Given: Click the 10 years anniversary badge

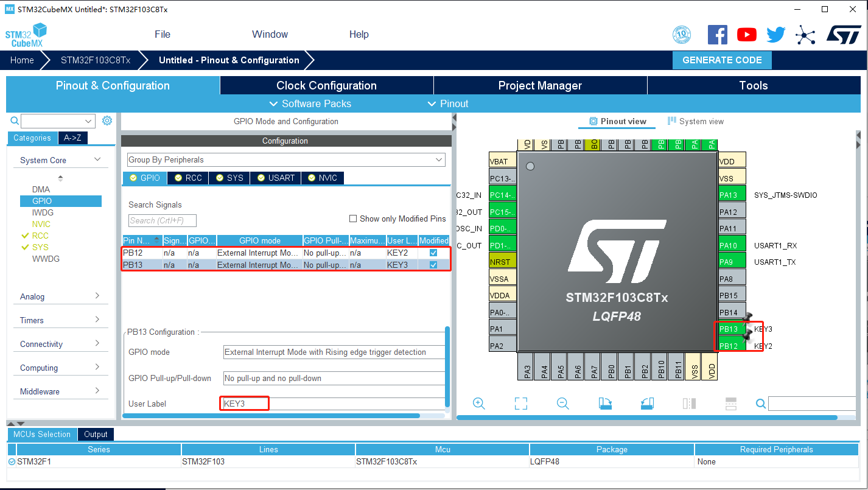Looking at the screenshot, I should tap(682, 35).
